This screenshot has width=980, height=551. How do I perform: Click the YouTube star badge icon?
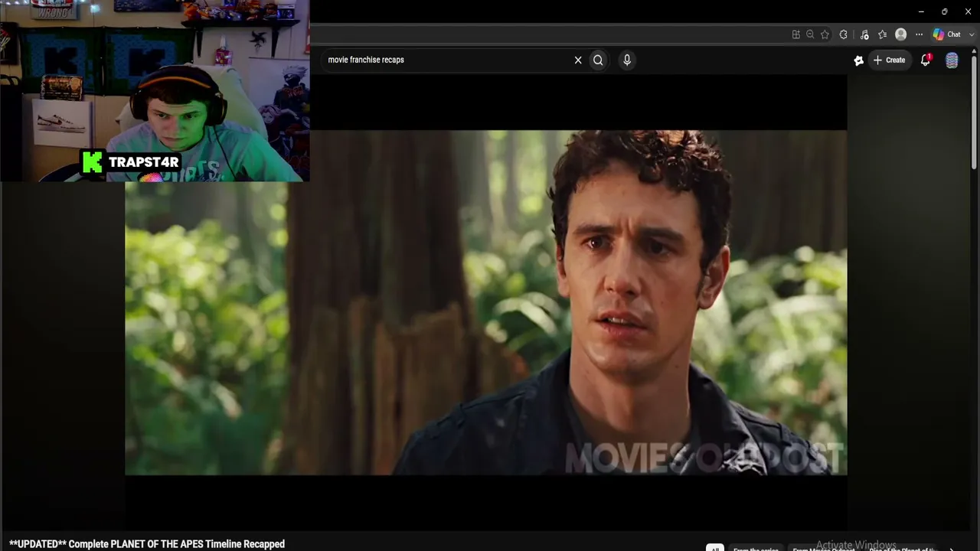coord(858,60)
